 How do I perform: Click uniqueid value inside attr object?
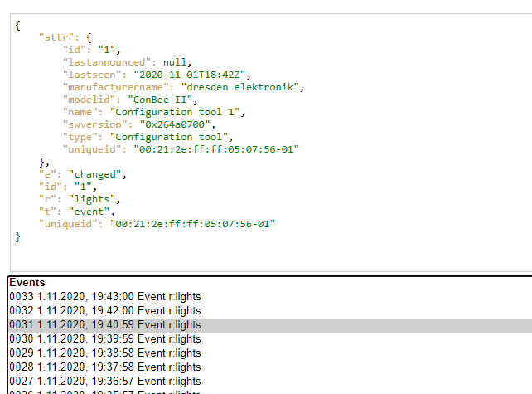(x=216, y=149)
